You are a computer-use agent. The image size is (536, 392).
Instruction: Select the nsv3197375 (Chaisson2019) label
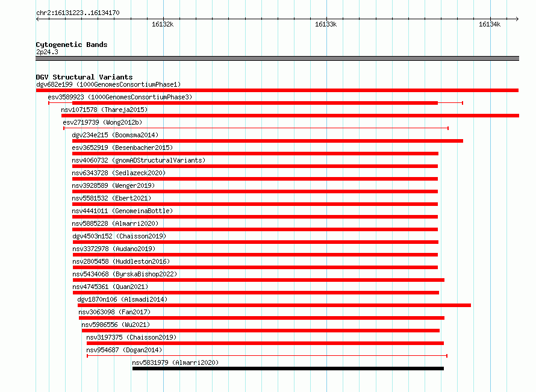tap(131, 337)
